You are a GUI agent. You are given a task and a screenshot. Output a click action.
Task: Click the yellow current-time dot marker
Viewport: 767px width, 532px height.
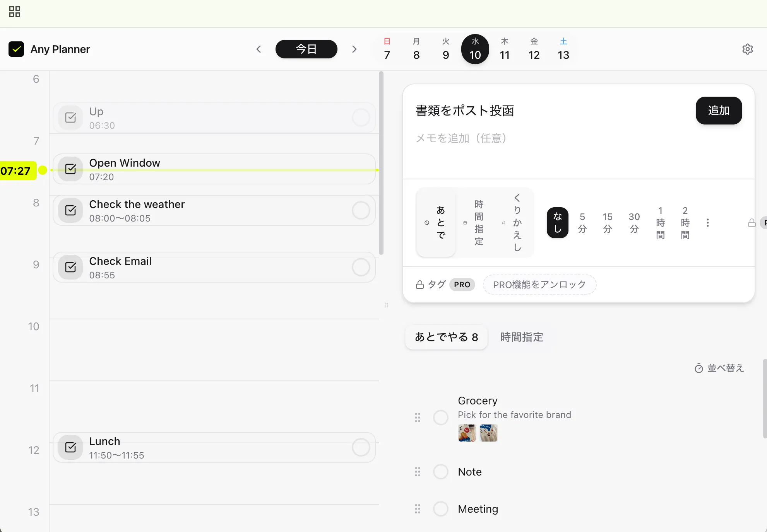[43, 170]
